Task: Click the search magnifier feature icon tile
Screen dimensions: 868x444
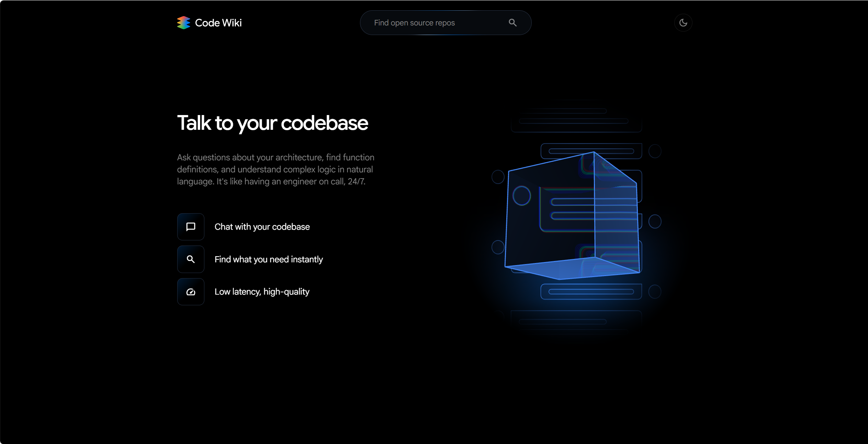Action: coord(191,259)
